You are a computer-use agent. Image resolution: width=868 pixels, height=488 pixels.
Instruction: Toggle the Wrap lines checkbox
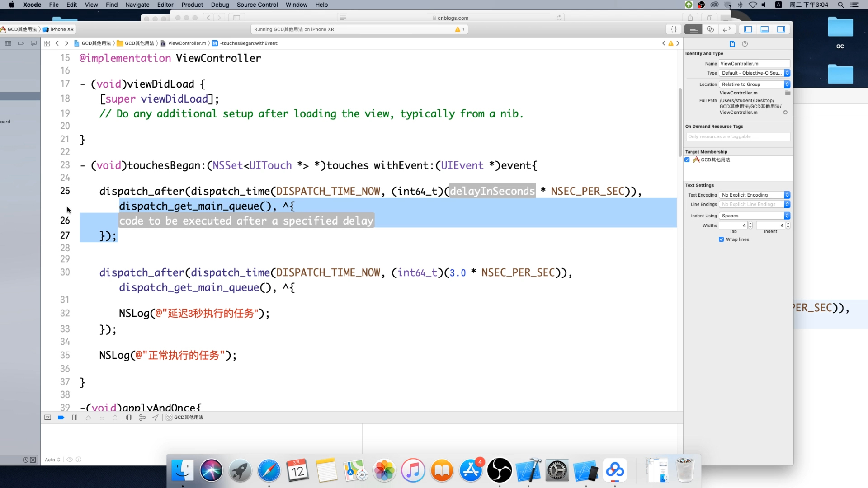[722, 239]
